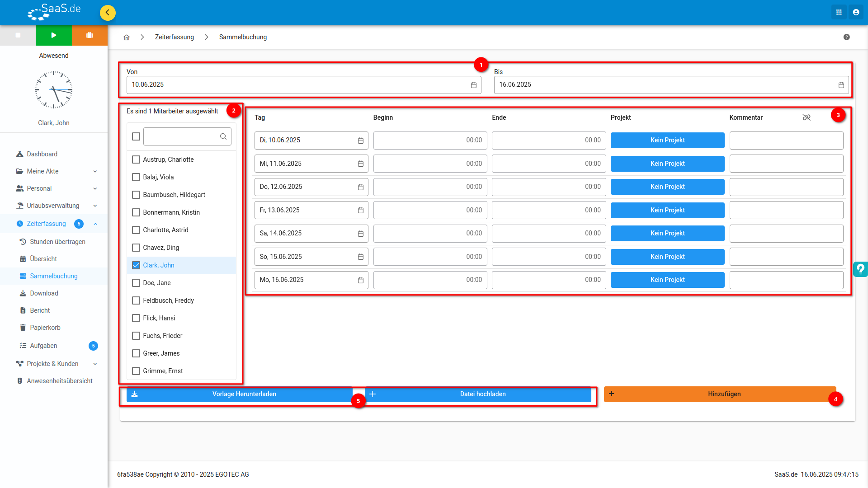Select project for Fr, 13.06.2025
This screenshot has width=868, height=488.
point(667,210)
